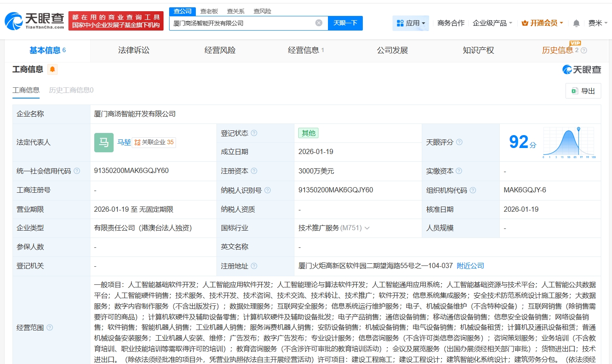Viewport: 612px width, 364px height.
Task: Click help icon next to 天眼评分
Action: (459, 142)
